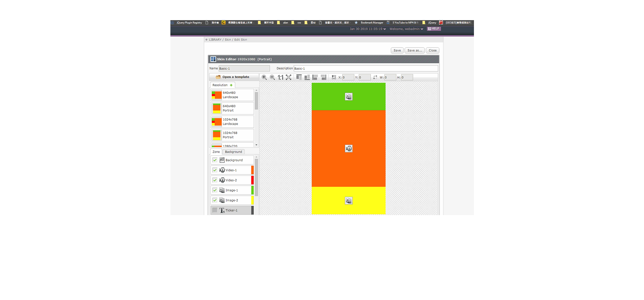
Task: Uncheck the Video-1 zone checkbox
Action: (x=215, y=170)
